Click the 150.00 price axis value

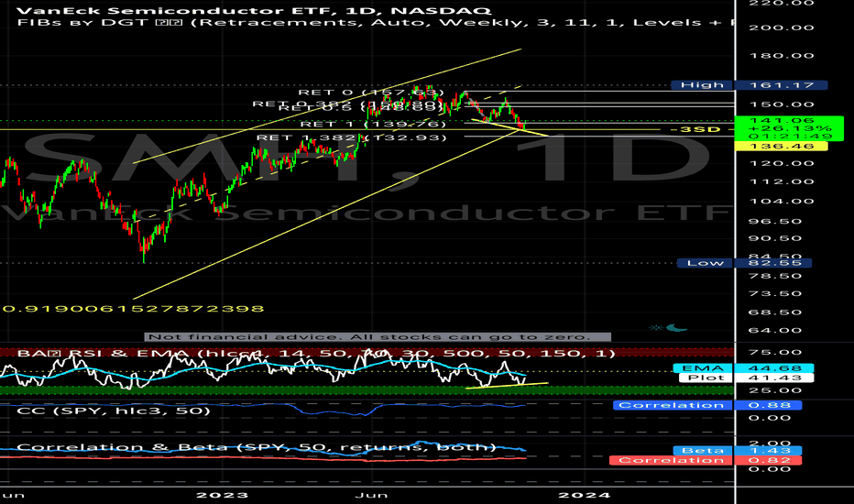click(782, 104)
